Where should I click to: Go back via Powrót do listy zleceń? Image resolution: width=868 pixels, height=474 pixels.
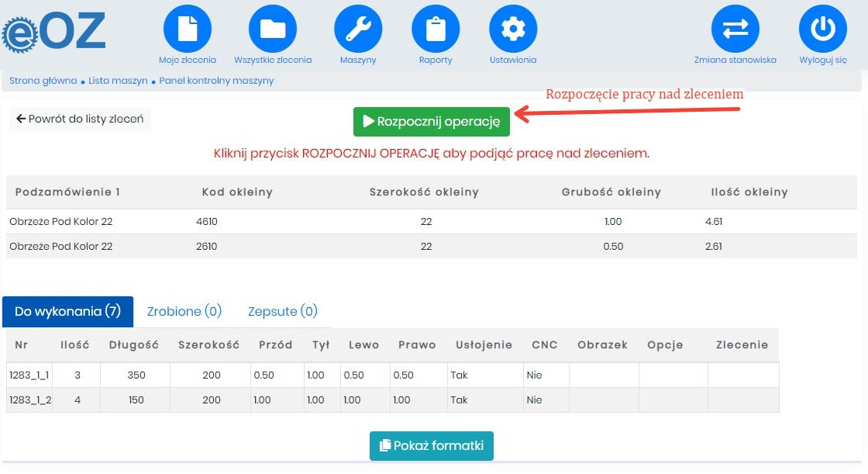tap(80, 119)
